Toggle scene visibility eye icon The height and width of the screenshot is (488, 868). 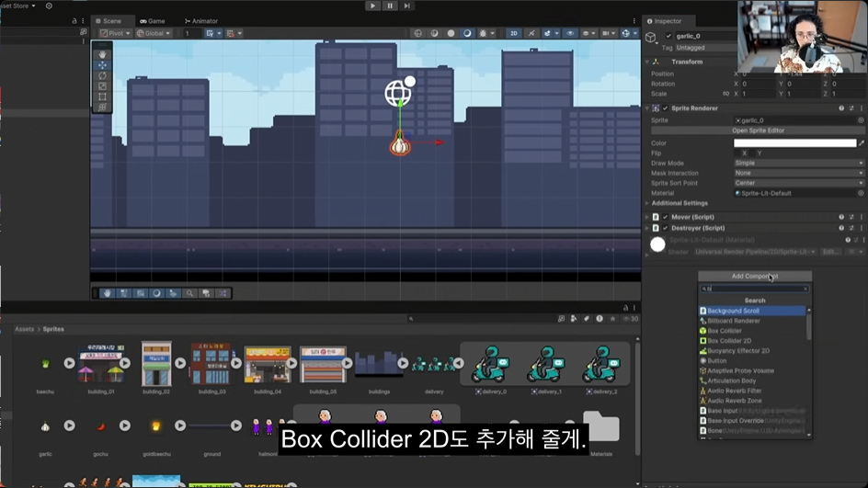tap(570, 33)
